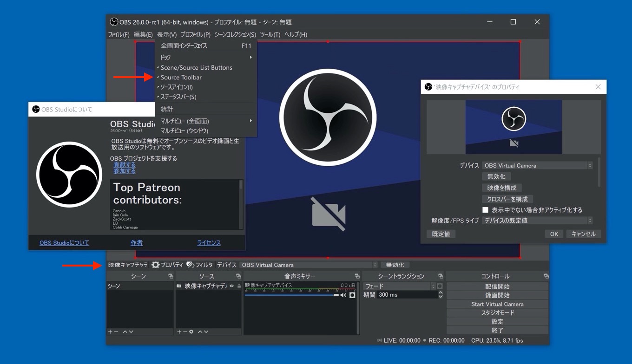Pop out the コントロール dock panel
Image resolution: width=632 pixels, height=364 pixels.
click(x=546, y=276)
